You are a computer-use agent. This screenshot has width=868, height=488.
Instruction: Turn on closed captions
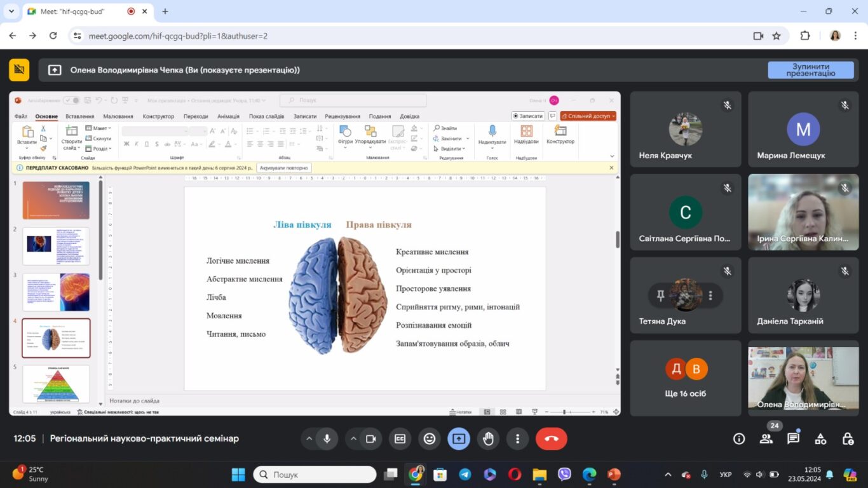click(x=400, y=438)
